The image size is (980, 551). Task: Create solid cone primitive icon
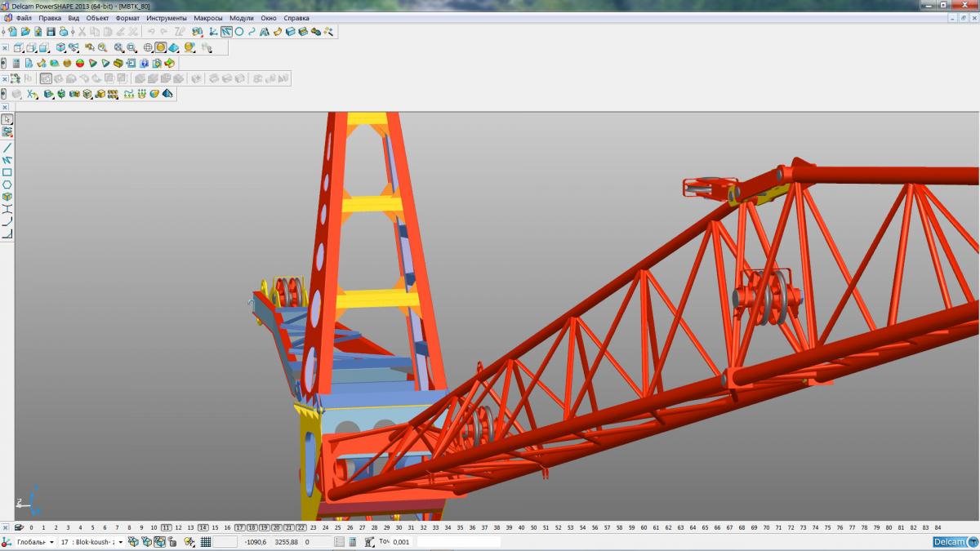coord(92,63)
